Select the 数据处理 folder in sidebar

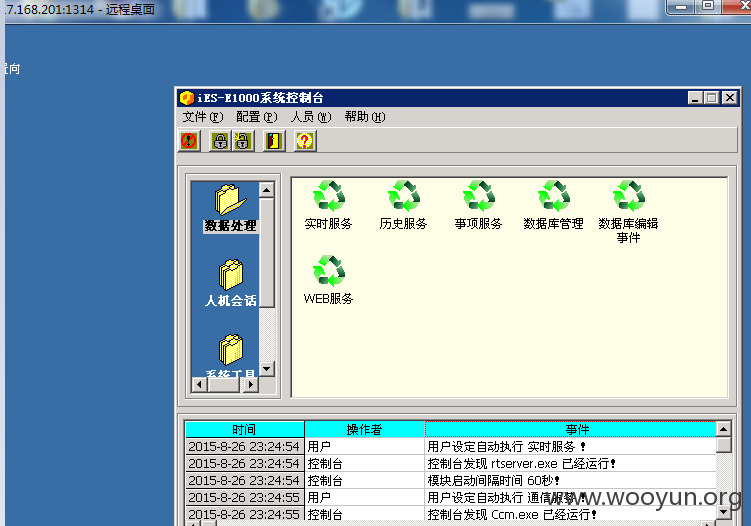230,208
